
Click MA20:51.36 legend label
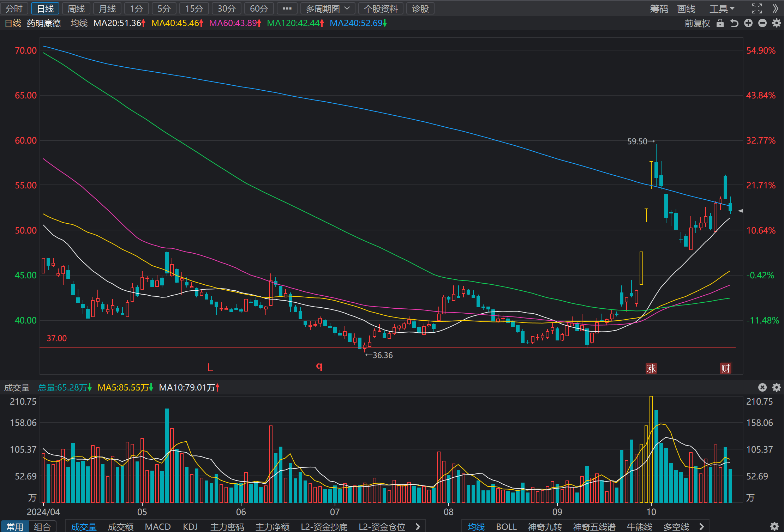tap(119, 23)
